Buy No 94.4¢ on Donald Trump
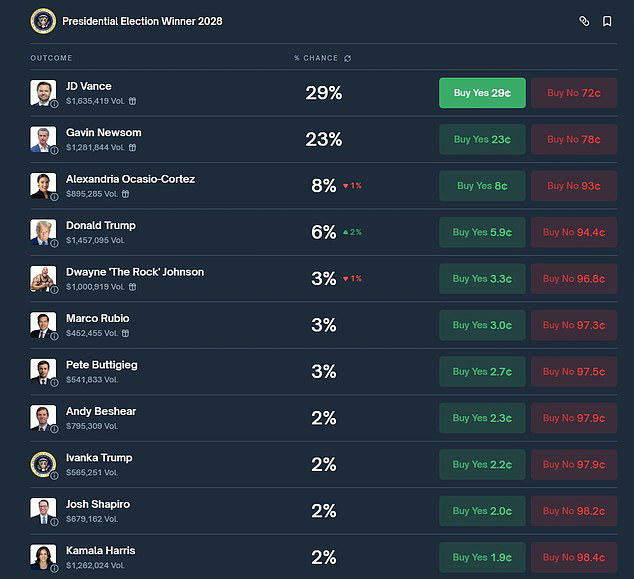634x579 pixels. click(574, 232)
